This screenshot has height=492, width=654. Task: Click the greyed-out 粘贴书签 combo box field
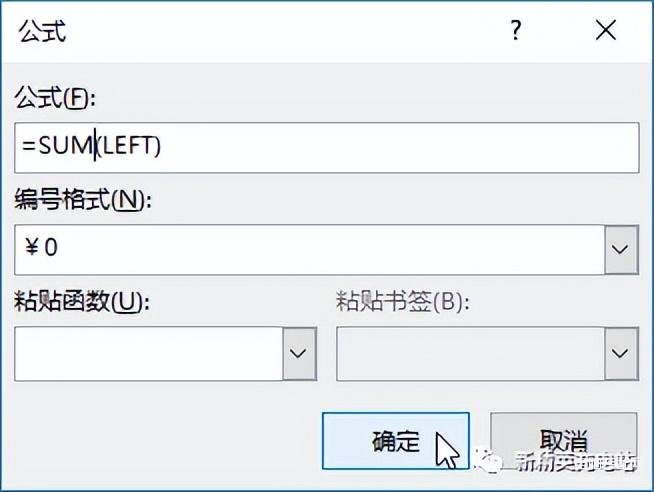click(470, 352)
